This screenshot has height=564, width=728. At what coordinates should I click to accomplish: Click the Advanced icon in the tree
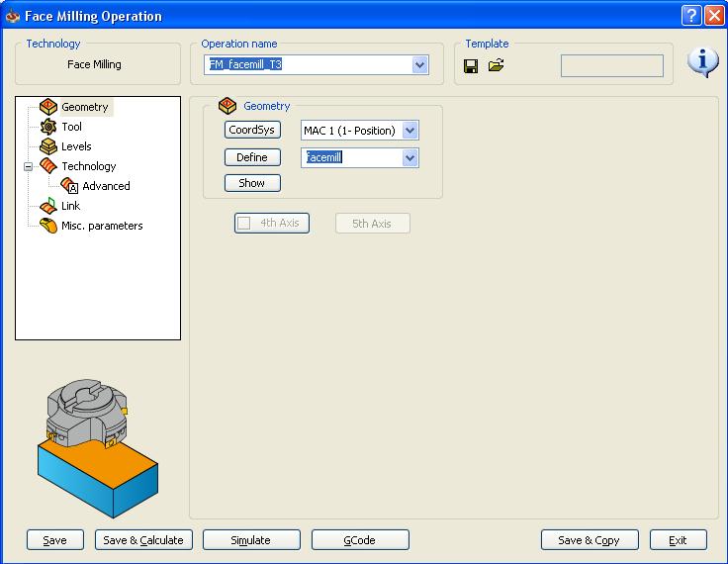click(69, 185)
